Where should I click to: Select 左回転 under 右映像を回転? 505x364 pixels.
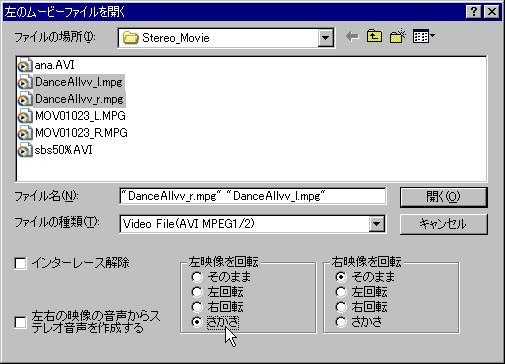341,292
